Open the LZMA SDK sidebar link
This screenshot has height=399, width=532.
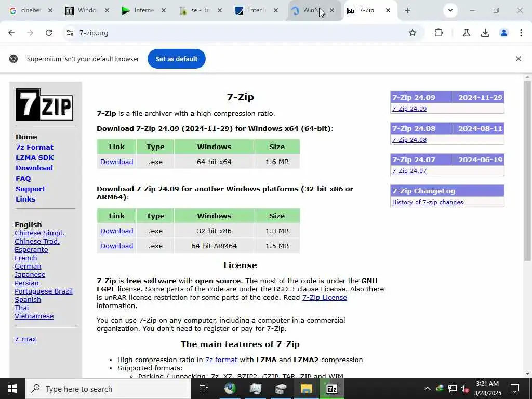[x=35, y=158]
